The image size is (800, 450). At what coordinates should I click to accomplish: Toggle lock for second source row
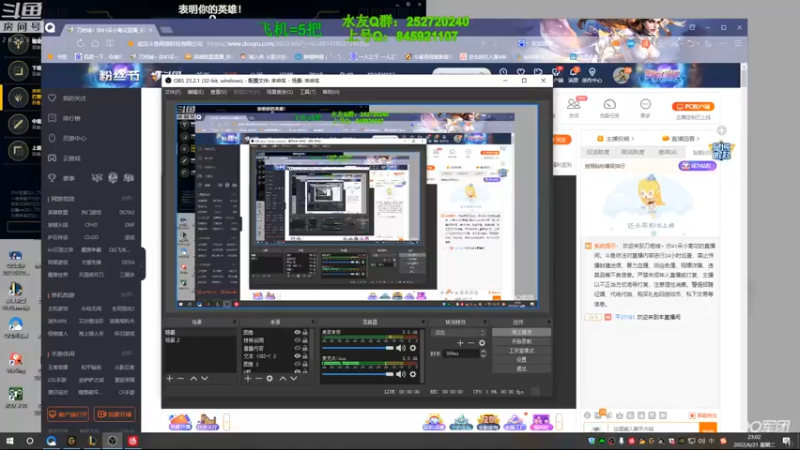click(305, 340)
